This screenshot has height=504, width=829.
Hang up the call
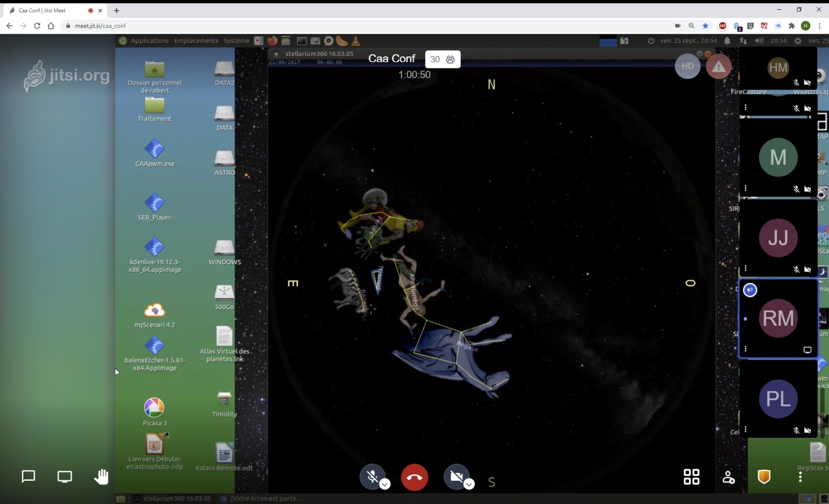[x=414, y=477]
